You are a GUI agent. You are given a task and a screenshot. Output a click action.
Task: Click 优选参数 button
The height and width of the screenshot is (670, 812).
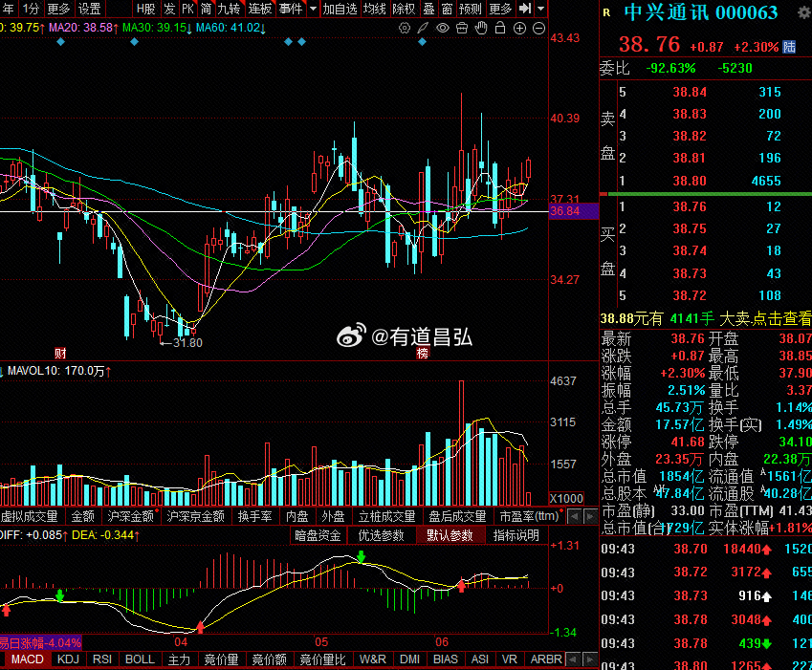[381, 535]
